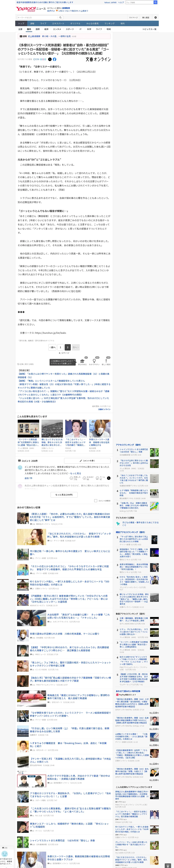This screenshot has width=174, height=868.
Task: Click うーん reaction on first comment
Action: 98,478
